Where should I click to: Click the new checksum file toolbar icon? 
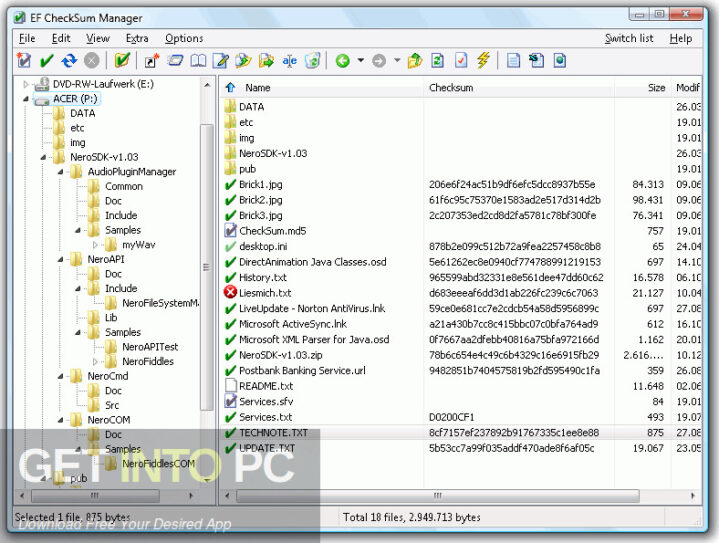(24, 60)
